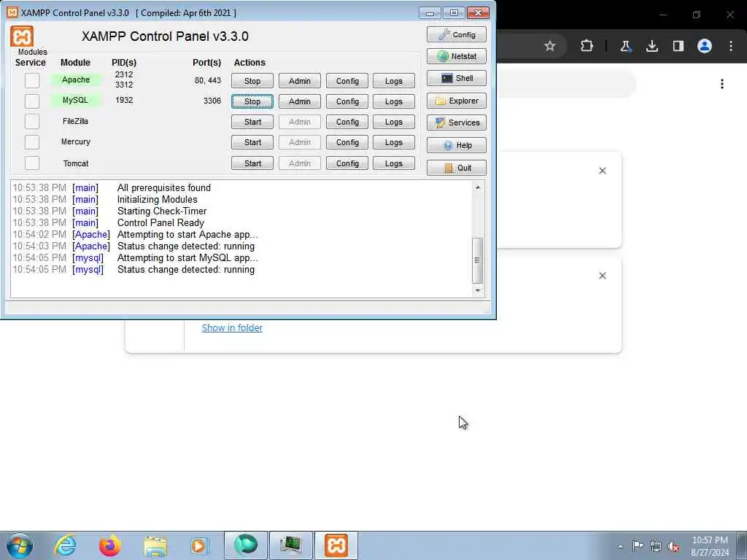Select MySQL module label
Screen dimensions: 747x560
pos(76,100)
